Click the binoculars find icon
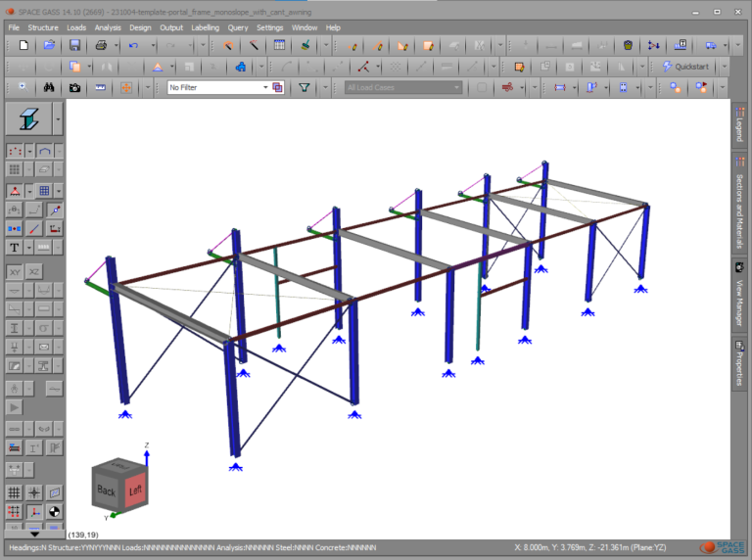 (50, 87)
